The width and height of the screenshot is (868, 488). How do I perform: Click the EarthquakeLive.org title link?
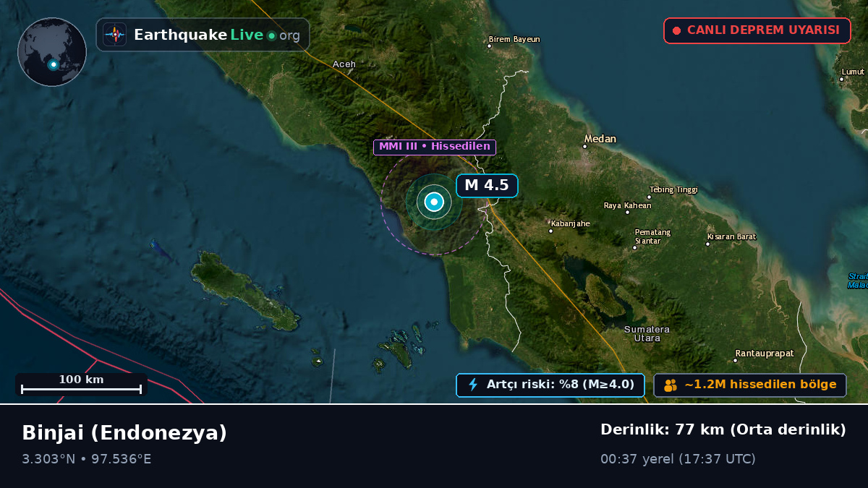[x=217, y=35]
